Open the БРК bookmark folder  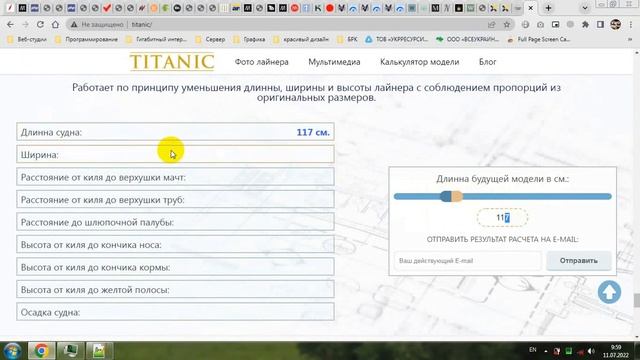(x=348, y=40)
